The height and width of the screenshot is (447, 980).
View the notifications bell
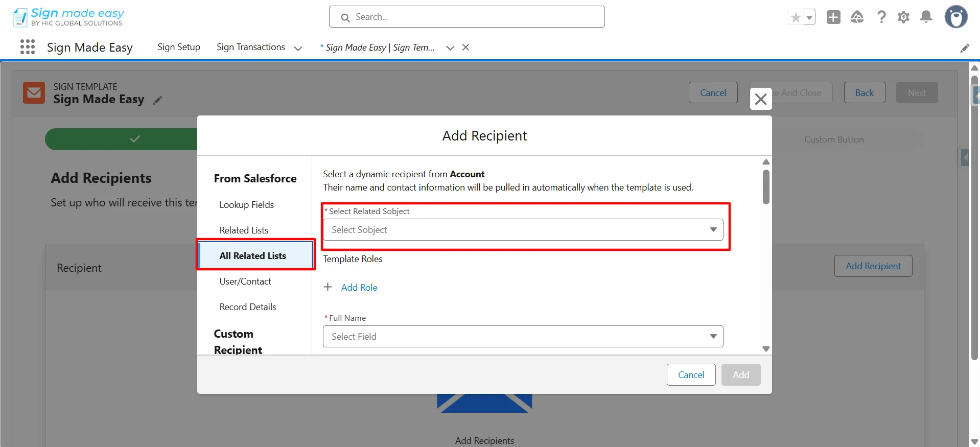coord(926,17)
